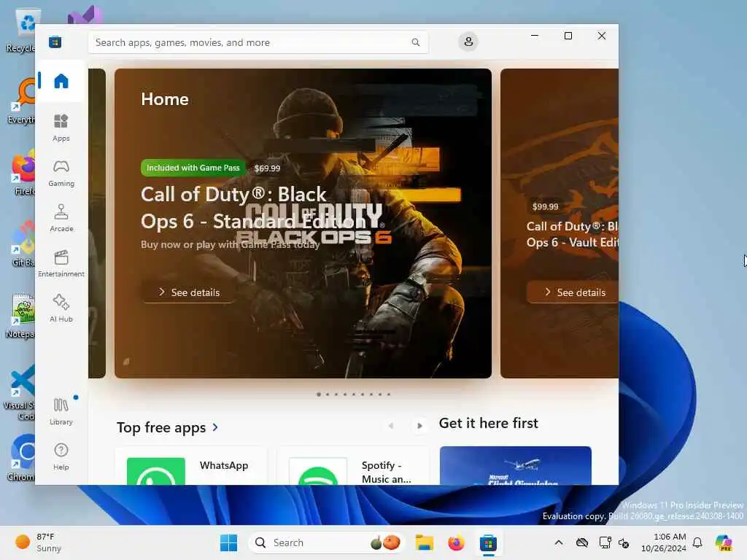The height and width of the screenshot is (560, 747).
Task: Click the search magnifier icon in Store
Action: [415, 42]
